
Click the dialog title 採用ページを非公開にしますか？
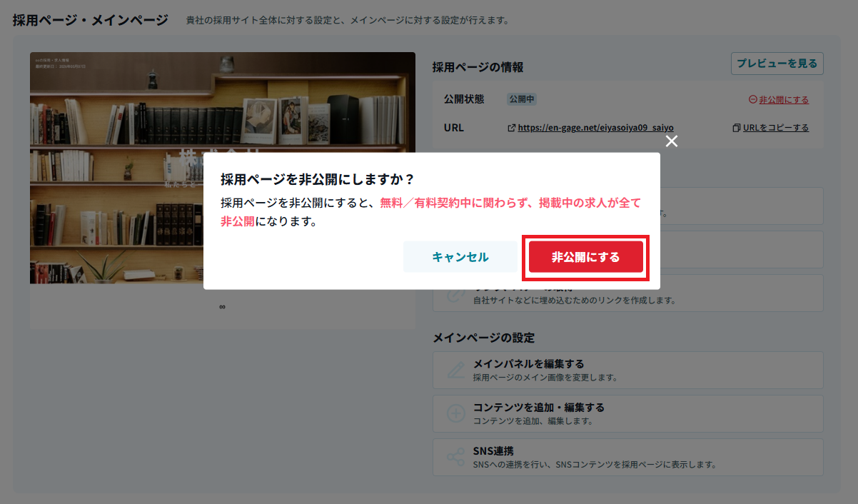[318, 179]
